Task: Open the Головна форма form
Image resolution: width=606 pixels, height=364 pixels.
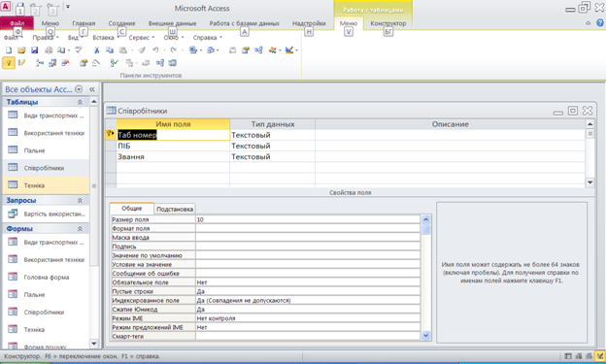Action: (47, 277)
